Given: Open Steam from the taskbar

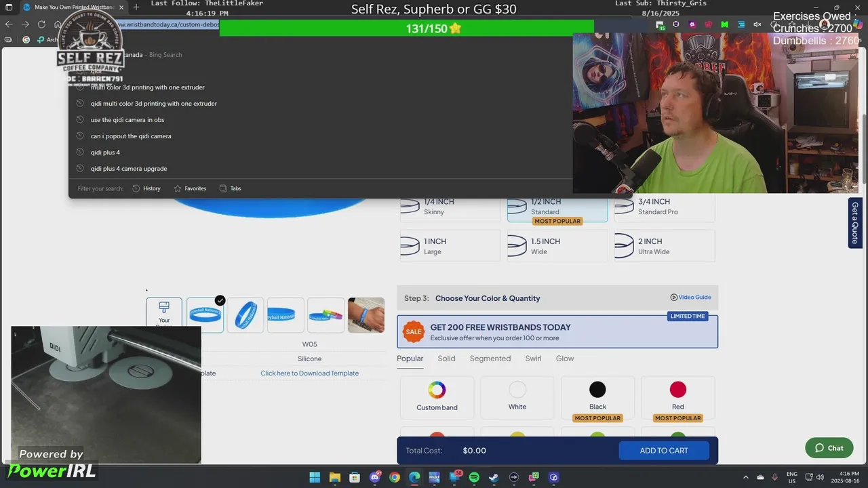Looking at the screenshot, I should pyautogui.click(x=494, y=477).
